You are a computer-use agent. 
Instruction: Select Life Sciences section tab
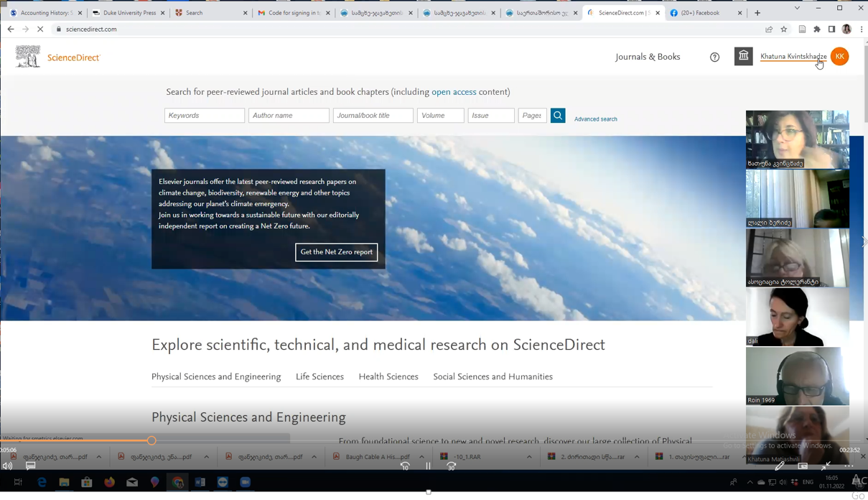click(x=319, y=376)
